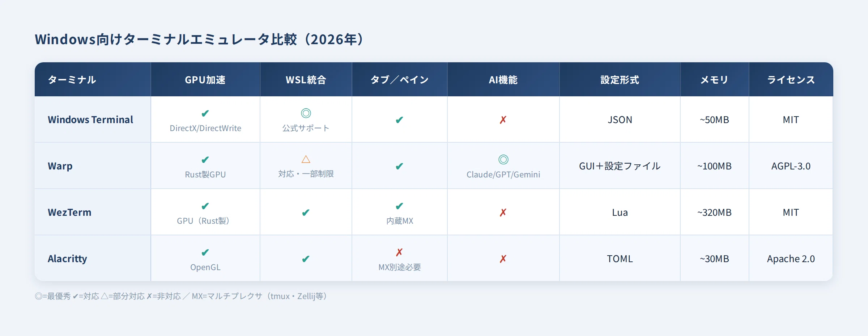This screenshot has width=868, height=336.
Task: Click the TOML config format cell
Action: click(x=620, y=259)
